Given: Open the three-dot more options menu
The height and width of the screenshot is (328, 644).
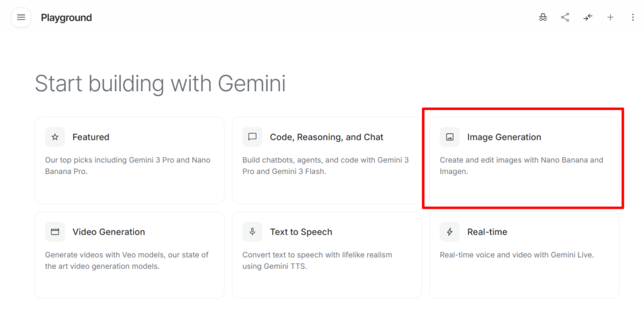Looking at the screenshot, I should (x=633, y=18).
